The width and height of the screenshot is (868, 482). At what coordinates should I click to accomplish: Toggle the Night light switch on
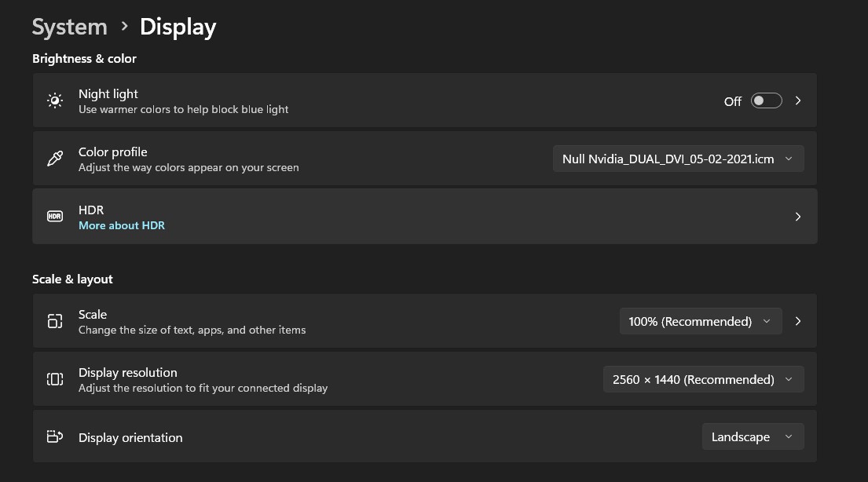coord(766,100)
